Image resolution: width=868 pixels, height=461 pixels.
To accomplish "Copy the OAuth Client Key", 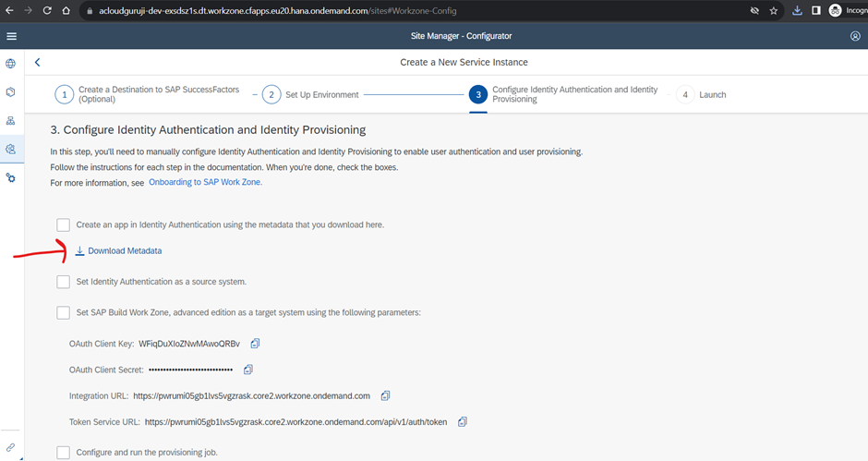I will 256,344.
